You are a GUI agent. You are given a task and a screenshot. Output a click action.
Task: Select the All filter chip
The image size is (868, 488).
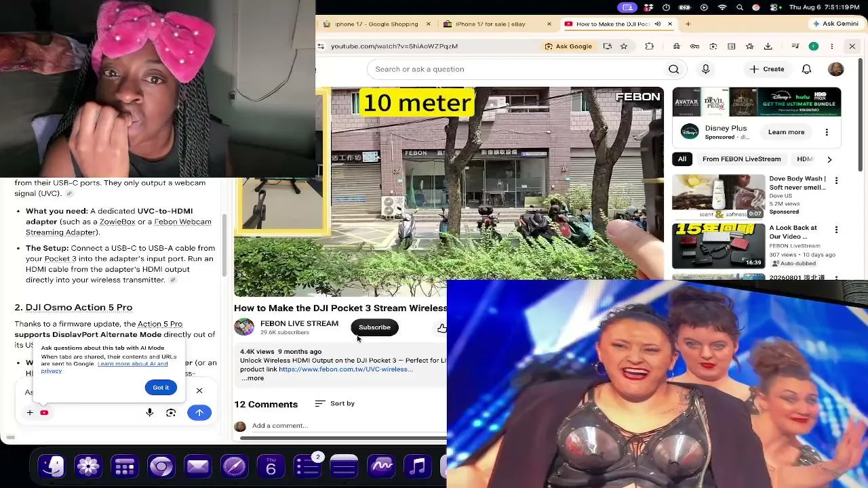click(x=682, y=159)
